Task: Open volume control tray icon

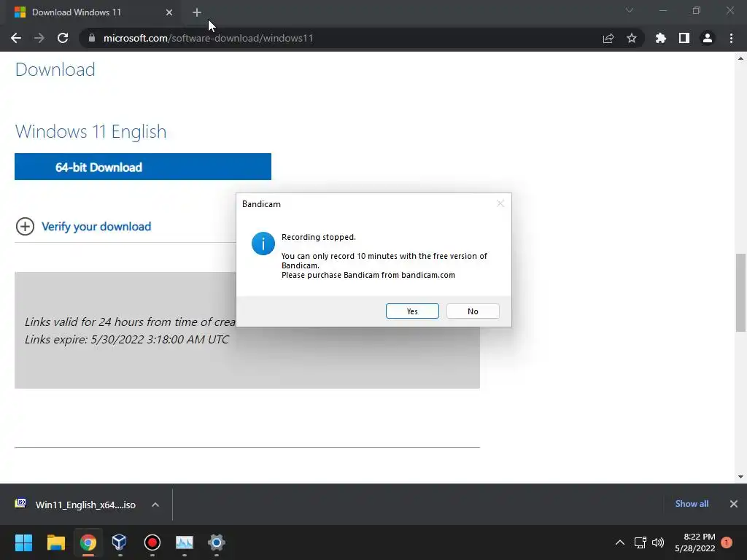Action: (658, 542)
